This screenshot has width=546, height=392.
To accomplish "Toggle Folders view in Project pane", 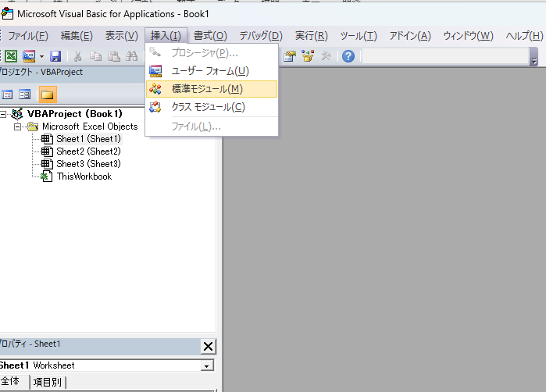I will [48, 94].
